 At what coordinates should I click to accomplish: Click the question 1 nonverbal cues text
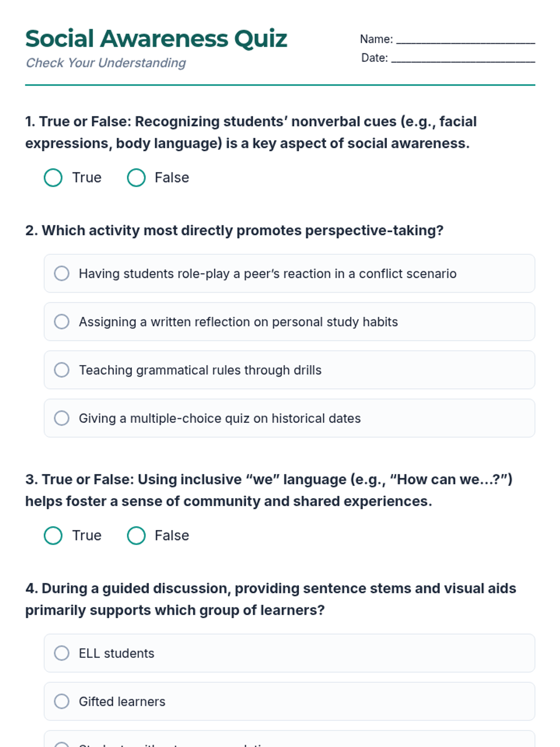pyautogui.click(x=251, y=132)
